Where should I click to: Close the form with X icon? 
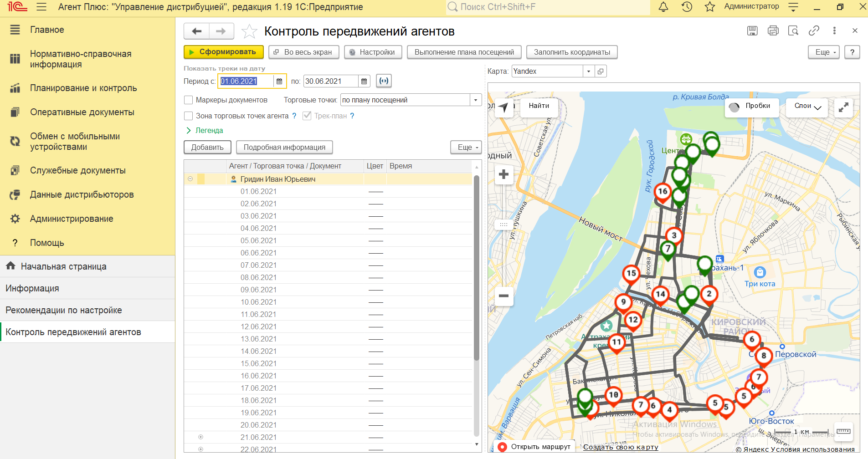(855, 31)
